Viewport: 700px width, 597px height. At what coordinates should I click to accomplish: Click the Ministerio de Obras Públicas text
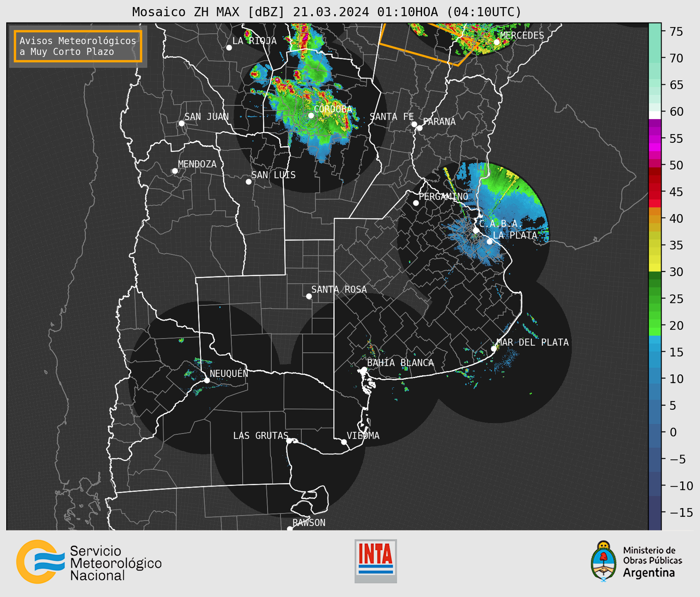tap(652, 555)
